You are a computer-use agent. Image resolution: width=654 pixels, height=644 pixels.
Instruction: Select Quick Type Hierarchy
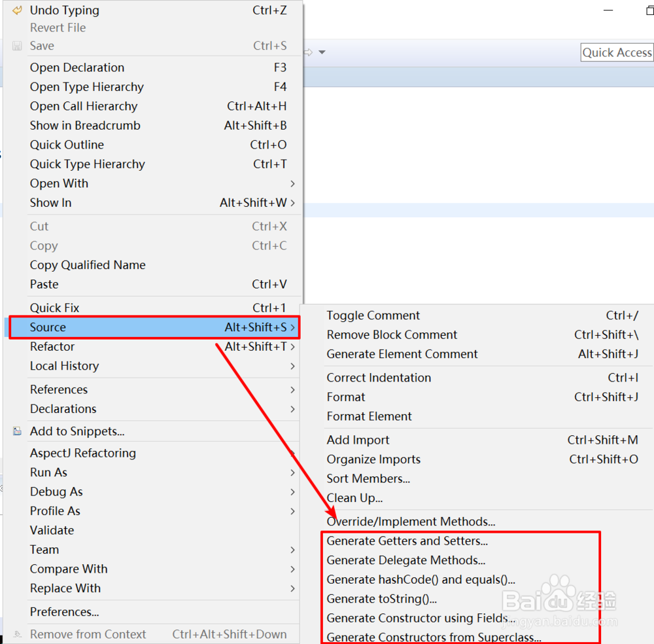click(153, 164)
